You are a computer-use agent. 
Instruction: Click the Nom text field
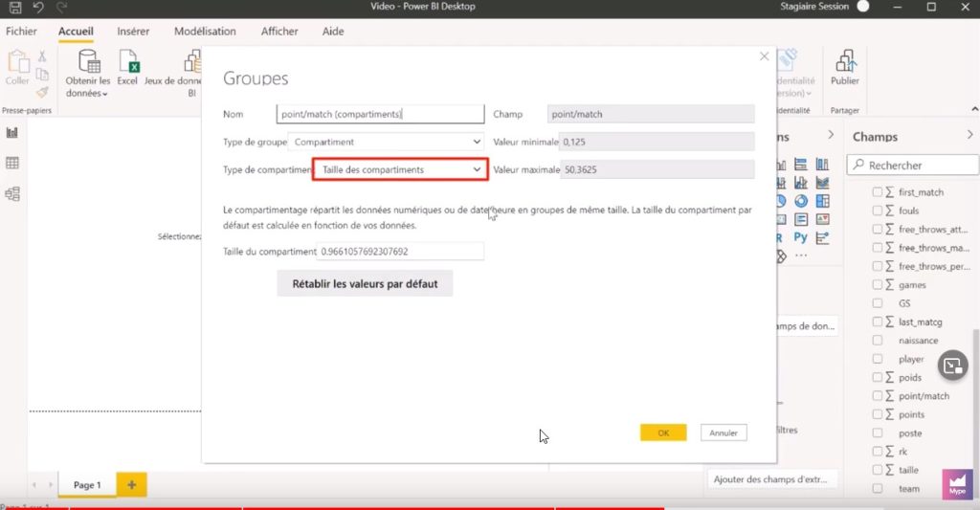point(380,114)
